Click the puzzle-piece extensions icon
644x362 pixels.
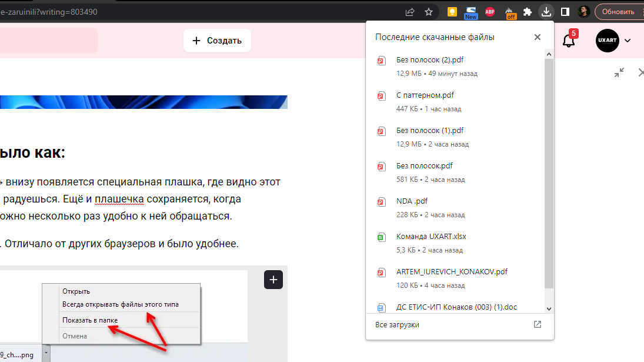[528, 11]
